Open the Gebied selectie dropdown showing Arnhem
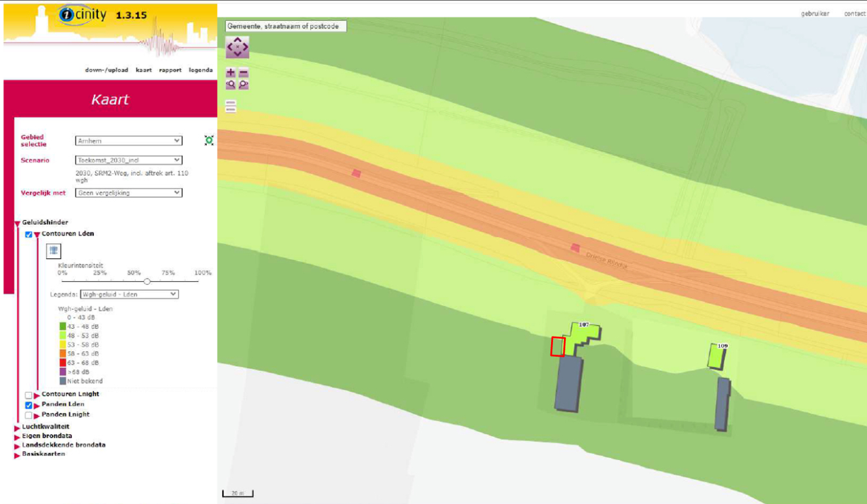 click(129, 141)
